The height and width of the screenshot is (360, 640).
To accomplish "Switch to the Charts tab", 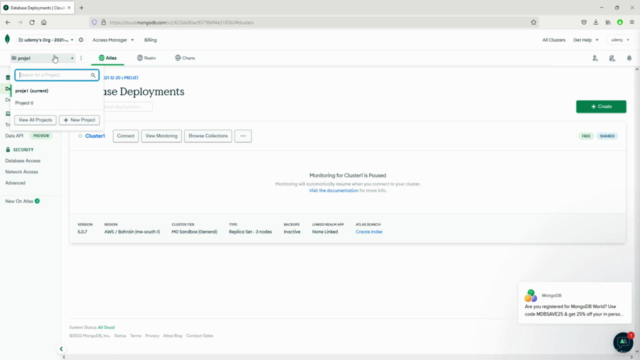I will 185,58.
